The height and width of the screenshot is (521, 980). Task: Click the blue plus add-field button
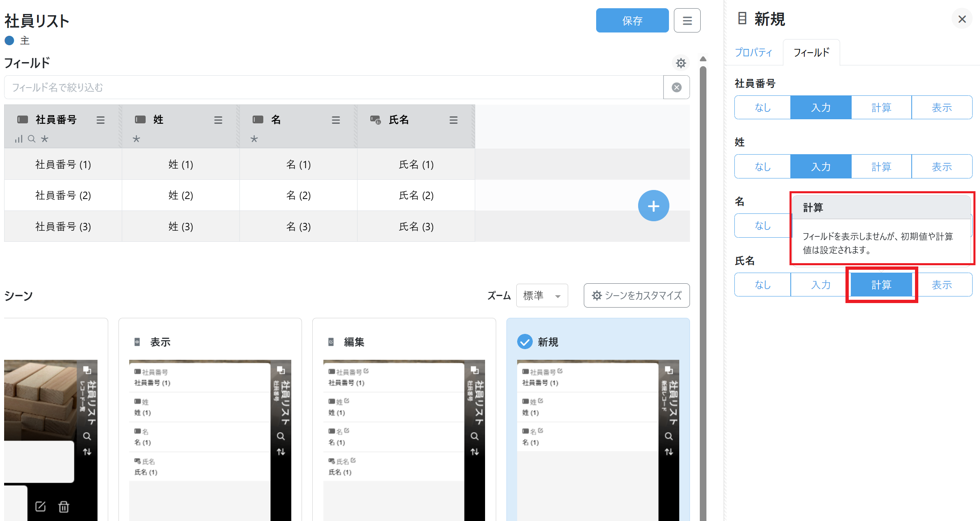pos(653,206)
